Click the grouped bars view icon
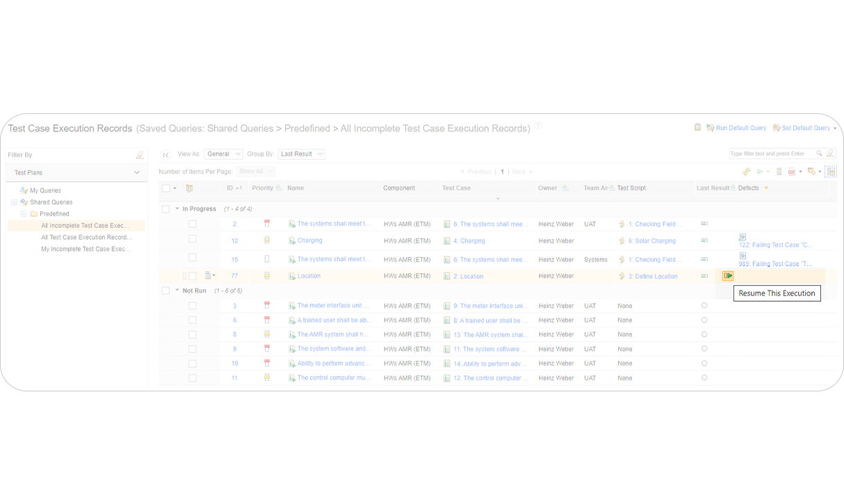Image resolution: width=844 pixels, height=504 pixels. coord(779,171)
